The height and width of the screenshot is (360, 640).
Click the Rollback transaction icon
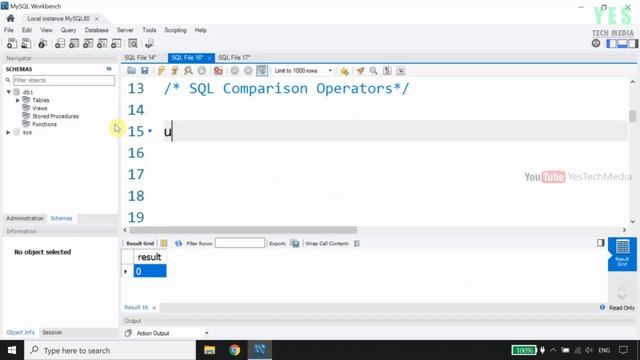tap(248, 71)
